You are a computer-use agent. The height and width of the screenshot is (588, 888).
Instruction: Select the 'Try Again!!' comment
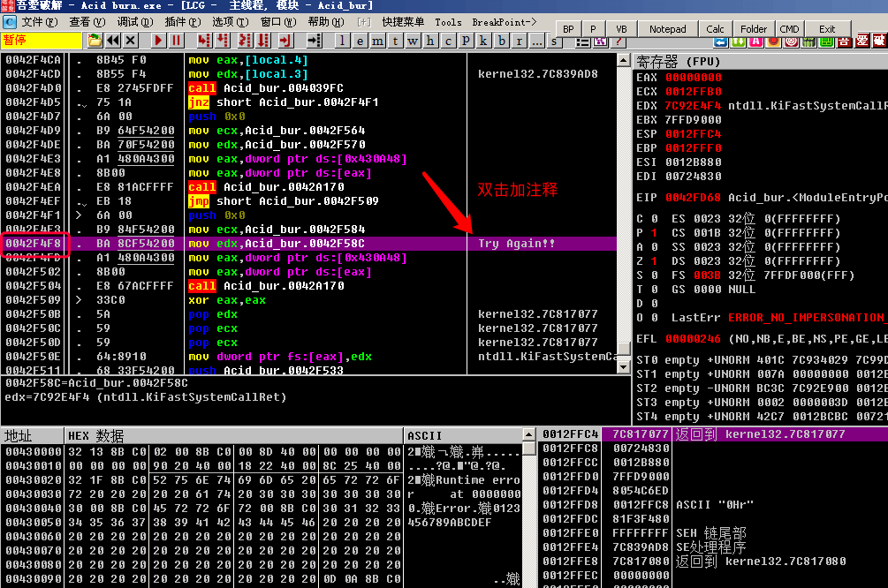point(516,244)
